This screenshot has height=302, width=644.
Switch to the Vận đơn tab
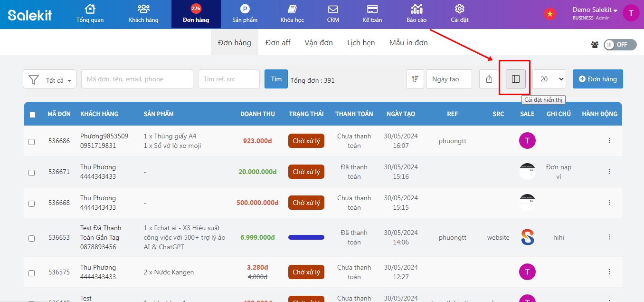(x=319, y=43)
